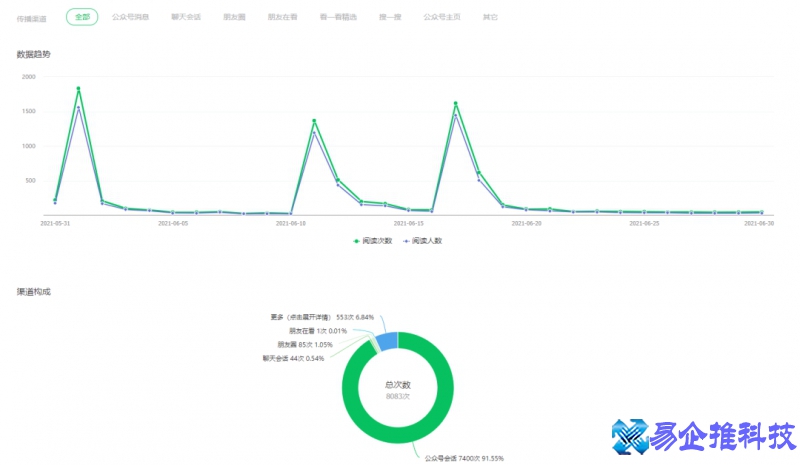This screenshot has width=800, height=465.
Task: Toggle the 阅读人数 legend series
Action: (x=423, y=241)
